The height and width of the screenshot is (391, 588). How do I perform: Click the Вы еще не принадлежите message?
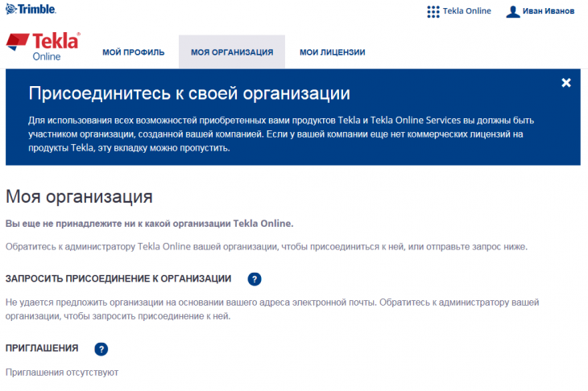(x=149, y=224)
